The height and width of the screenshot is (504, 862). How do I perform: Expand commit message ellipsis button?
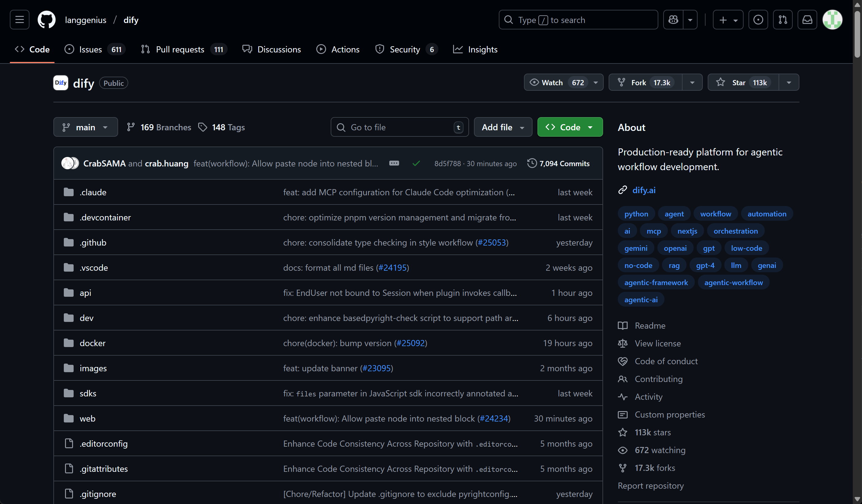point(394,163)
